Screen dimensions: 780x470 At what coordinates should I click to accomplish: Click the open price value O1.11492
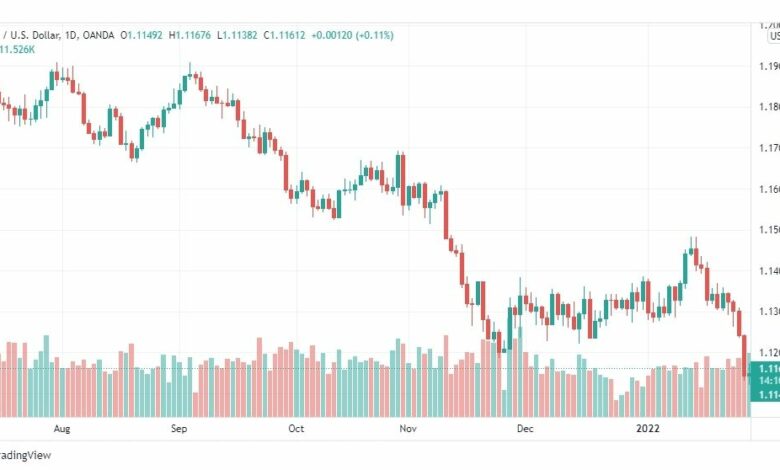coord(141,35)
